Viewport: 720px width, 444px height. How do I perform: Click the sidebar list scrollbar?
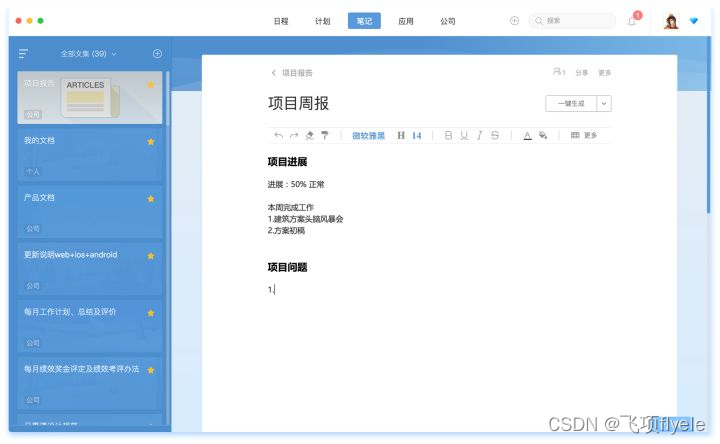pyautogui.click(x=168, y=99)
